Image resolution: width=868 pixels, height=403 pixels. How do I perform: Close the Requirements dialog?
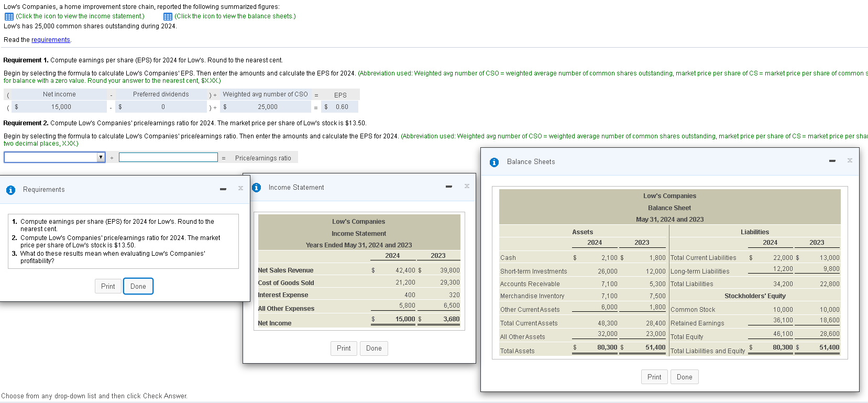pyautogui.click(x=240, y=188)
